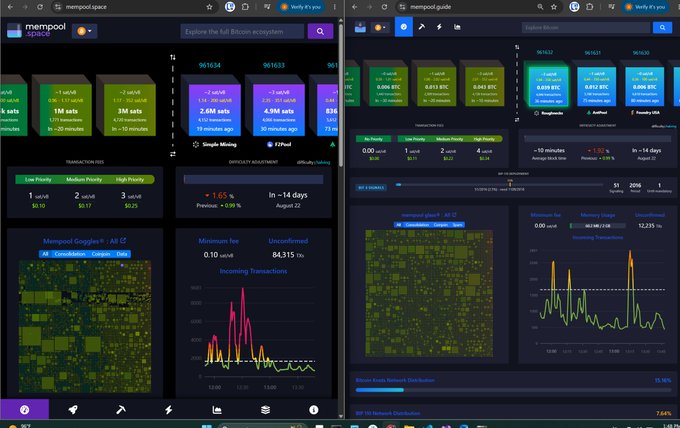This screenshot has width=680, height=428.
Task: Click the mempool.space page vertical scrollbar
Action: (340, 95)
